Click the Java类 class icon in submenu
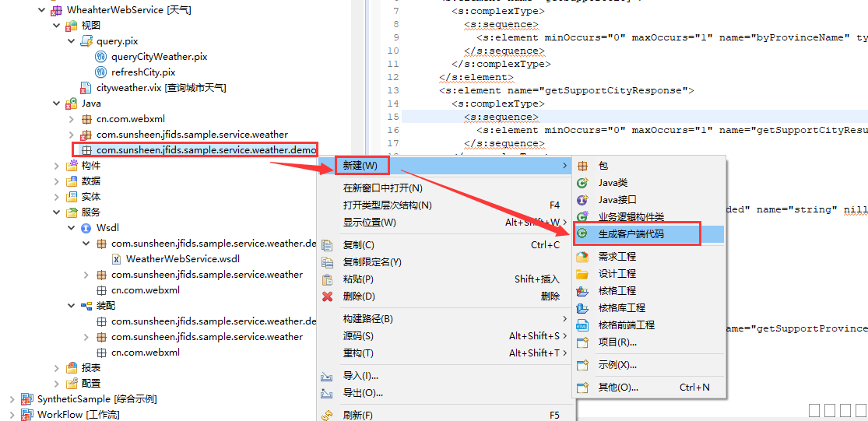The width and height of the screenshot is (868, 421). (582, 183)
